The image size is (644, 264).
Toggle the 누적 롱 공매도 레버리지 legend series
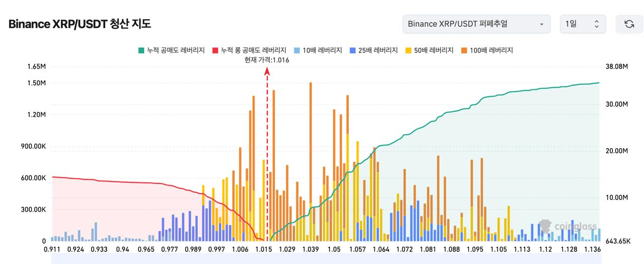(250, 50)
